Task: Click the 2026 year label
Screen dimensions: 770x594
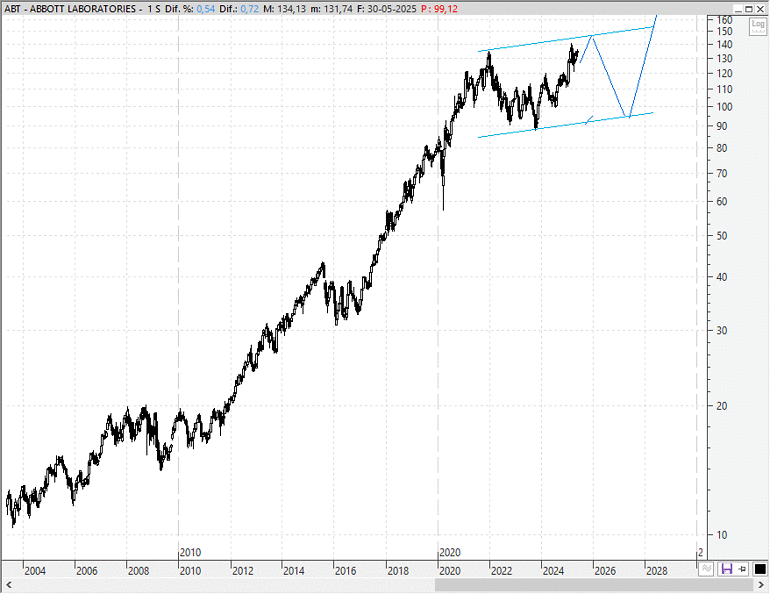Action: 605,571
